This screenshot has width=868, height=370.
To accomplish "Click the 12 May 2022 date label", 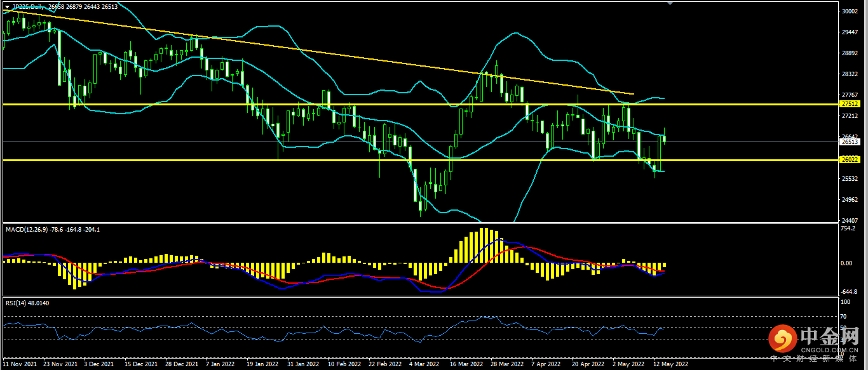I will tap(671, 365).
